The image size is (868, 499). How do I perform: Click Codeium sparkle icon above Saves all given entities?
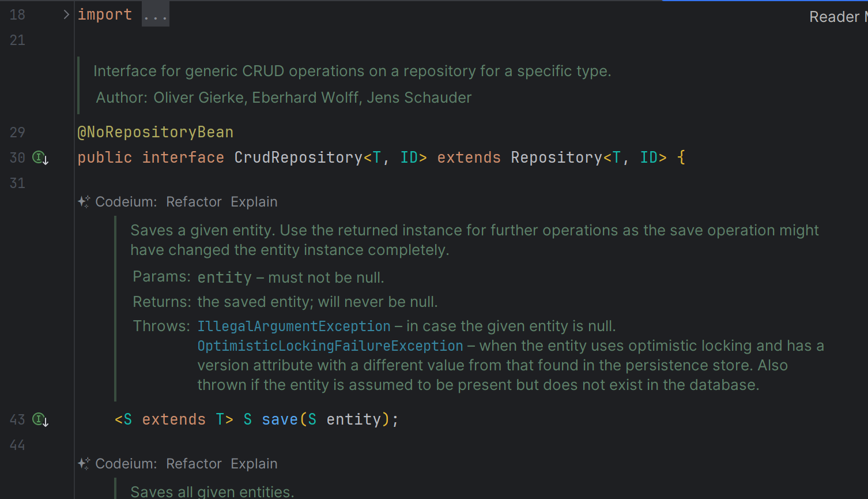click(84, 464)
